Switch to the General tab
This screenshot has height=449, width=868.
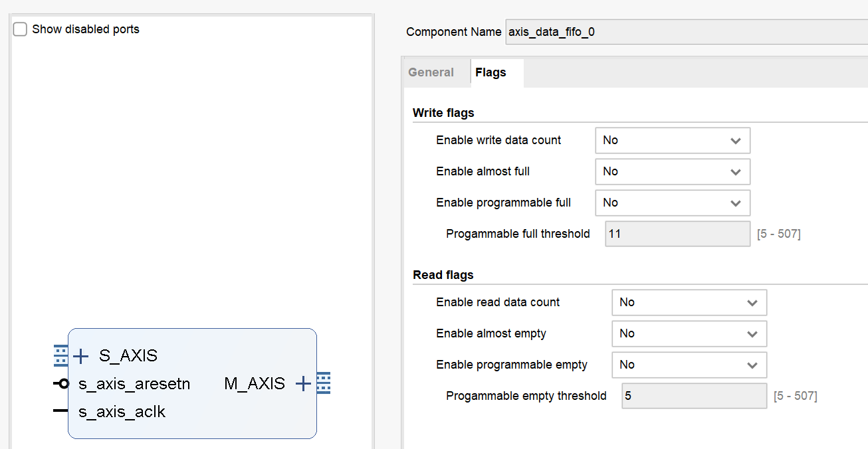tap(431, 72)
